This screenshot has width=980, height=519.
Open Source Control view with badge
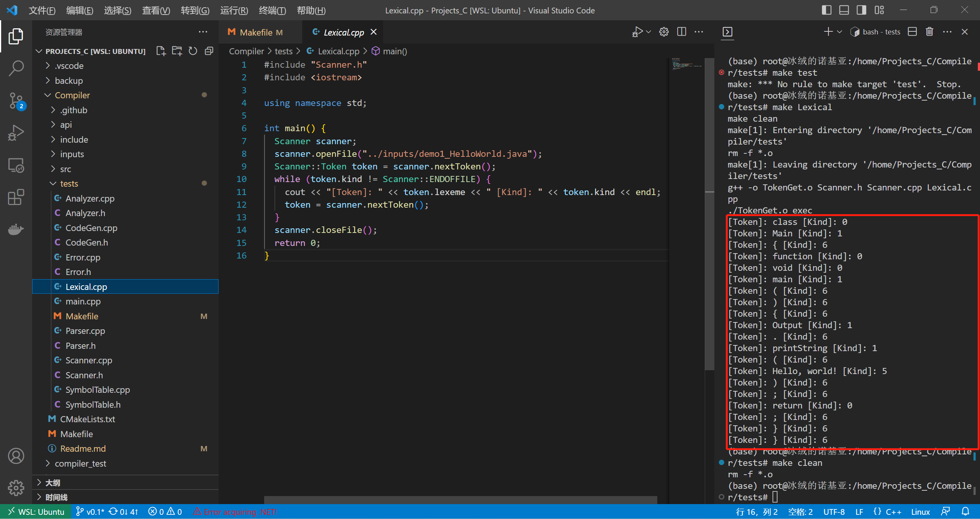click(16, 101)
